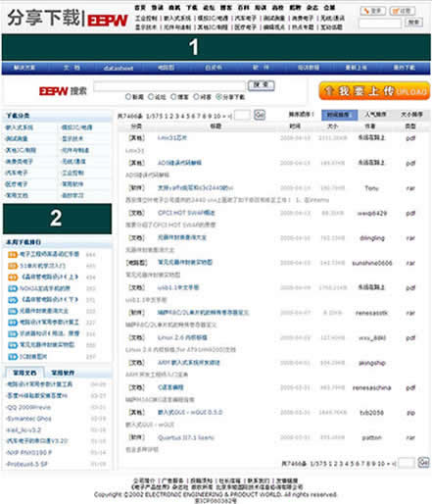Image resolution: width=432 pixels, height=504 pixels.
Task: Open the dark green banner numbered 1
Action: (x=216, y=47)
